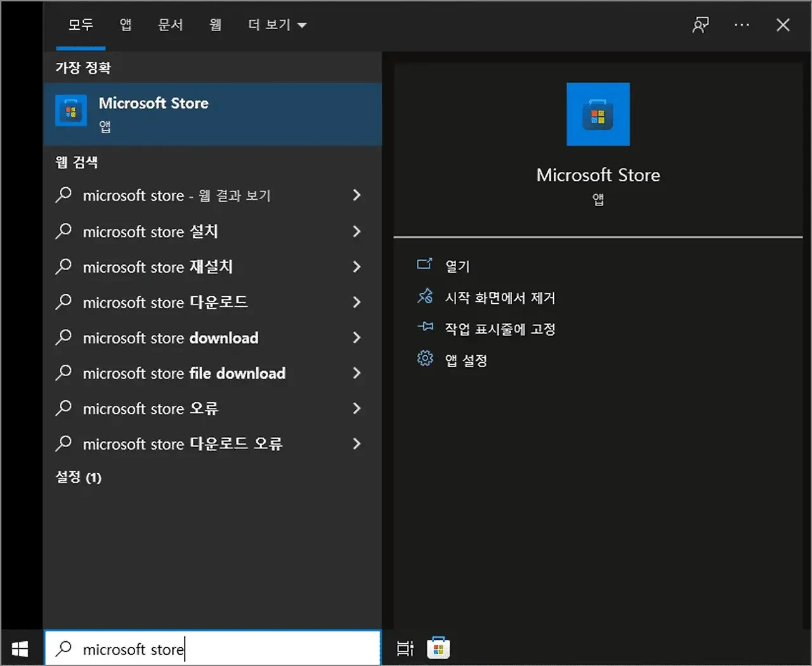View web results for microsoft store
Image resolution: width=812 pixels, height=666 pixels.
click(177, 195)
